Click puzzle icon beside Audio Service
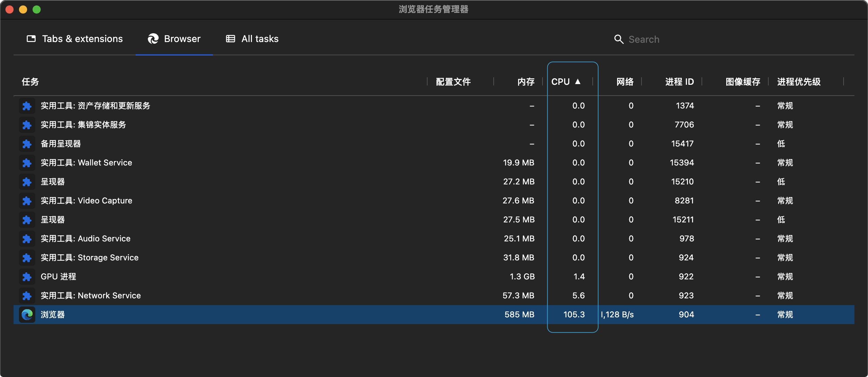This screenshot has height=377, width=868. pos(27,239)
